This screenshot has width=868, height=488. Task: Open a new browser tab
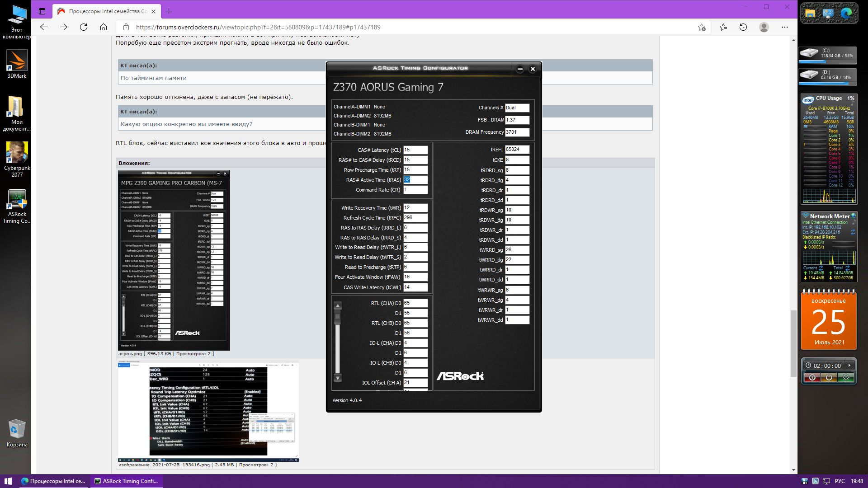[x=169, y=11]
